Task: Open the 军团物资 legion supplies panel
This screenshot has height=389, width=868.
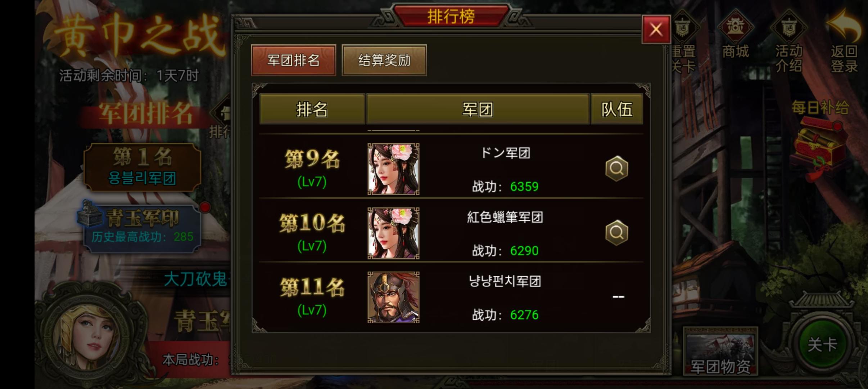Action: point(721,352)
